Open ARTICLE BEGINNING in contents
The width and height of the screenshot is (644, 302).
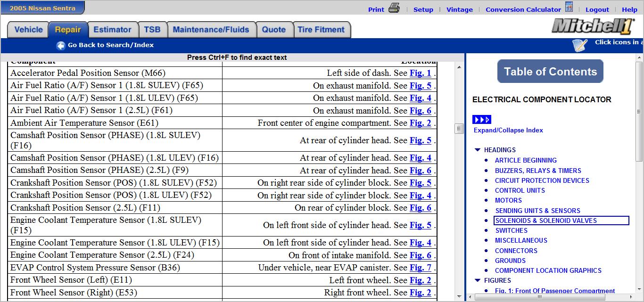(526, 160)
